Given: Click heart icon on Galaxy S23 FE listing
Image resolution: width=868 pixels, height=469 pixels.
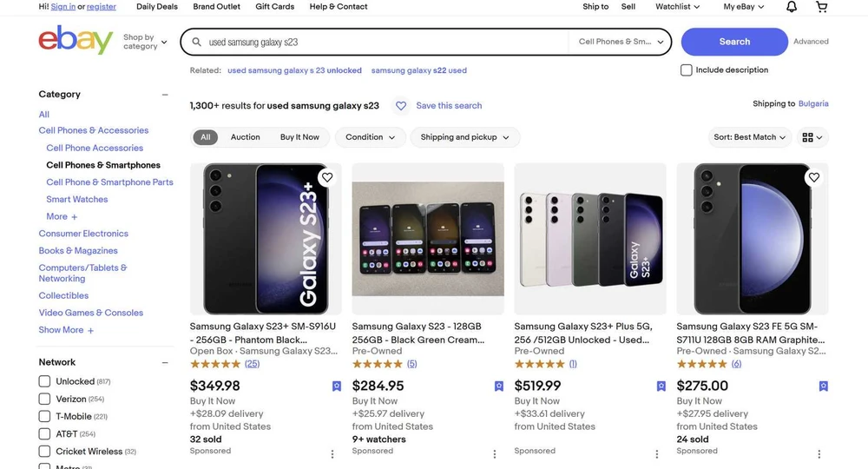Looking at the screenshot, I should pyautogui.click(x=813, y=177).
